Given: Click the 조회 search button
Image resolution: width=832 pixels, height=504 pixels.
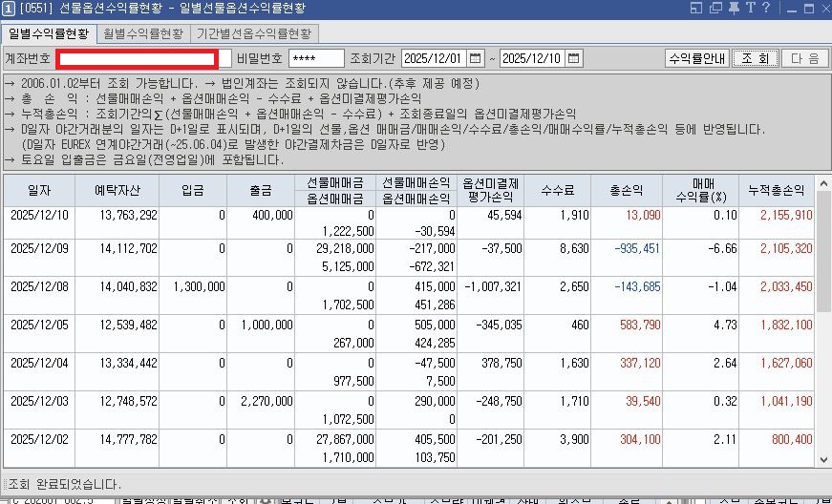Looking at the screenshot, I should click(x=755, y=58).
